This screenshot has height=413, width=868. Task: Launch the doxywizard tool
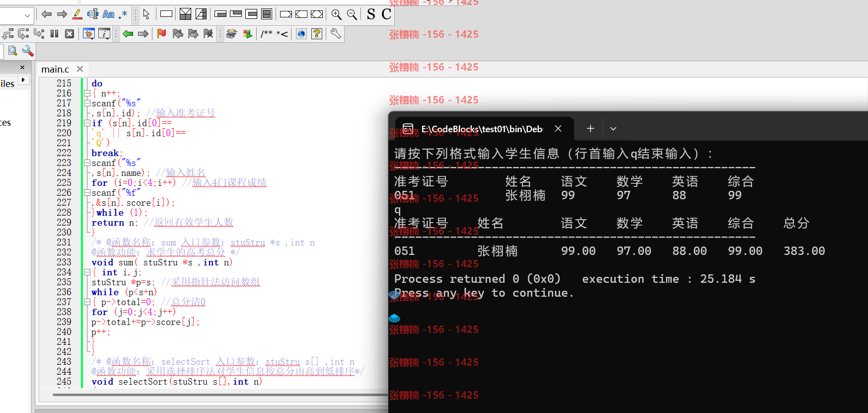(x=231, y=34)
